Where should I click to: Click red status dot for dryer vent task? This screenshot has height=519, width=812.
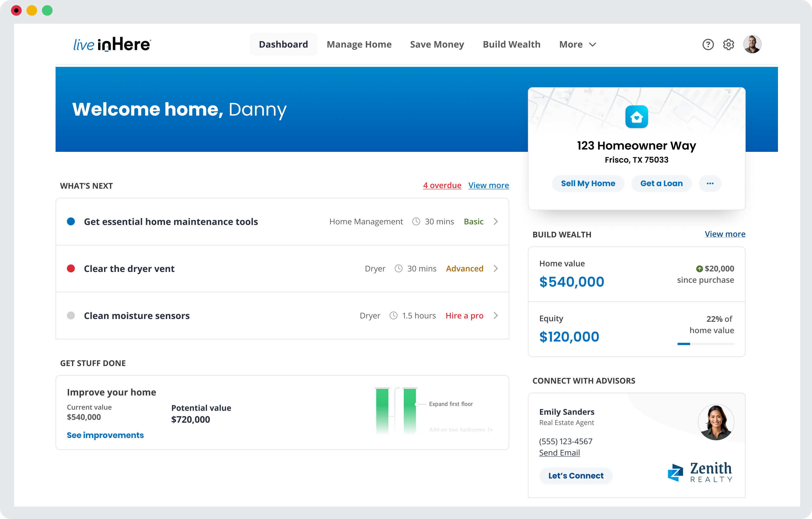click(71, 269)
